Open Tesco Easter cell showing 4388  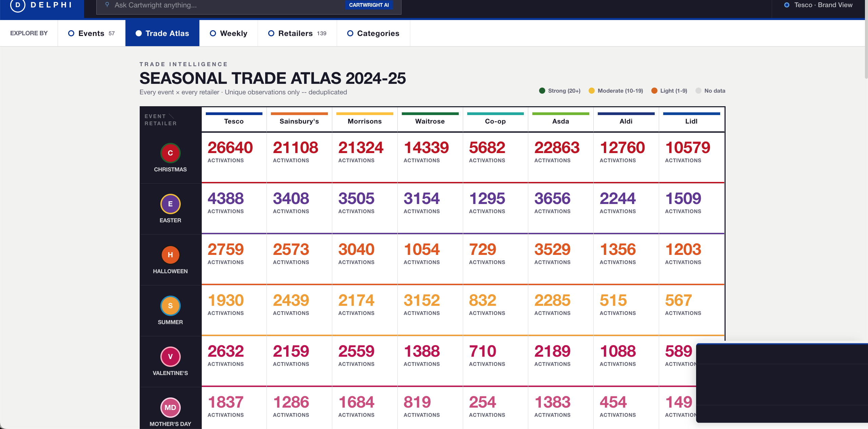[x=234, y=208]
